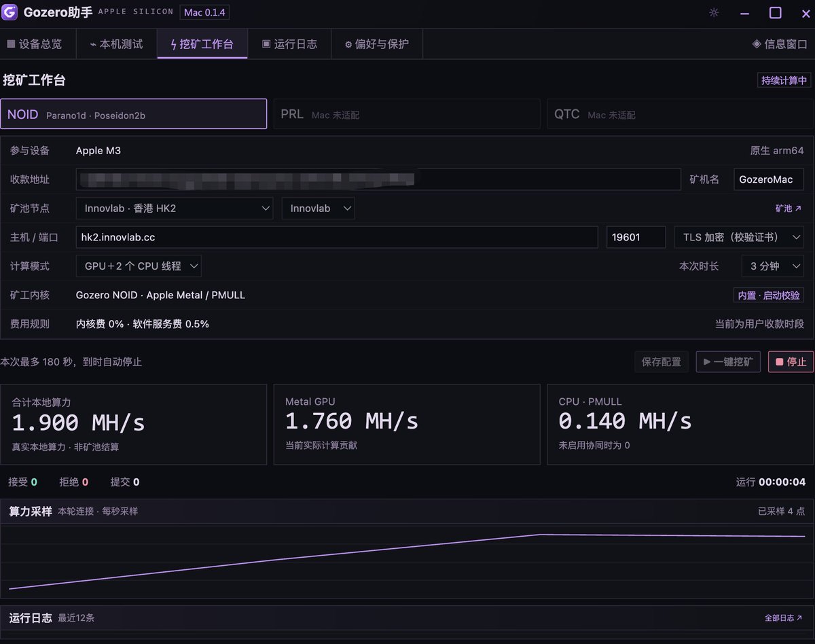The height and width of the screenshot is (644, 815).
Task: Open the 本次时长 3 分钟 dropdown
Action: (x=773, y=266)
